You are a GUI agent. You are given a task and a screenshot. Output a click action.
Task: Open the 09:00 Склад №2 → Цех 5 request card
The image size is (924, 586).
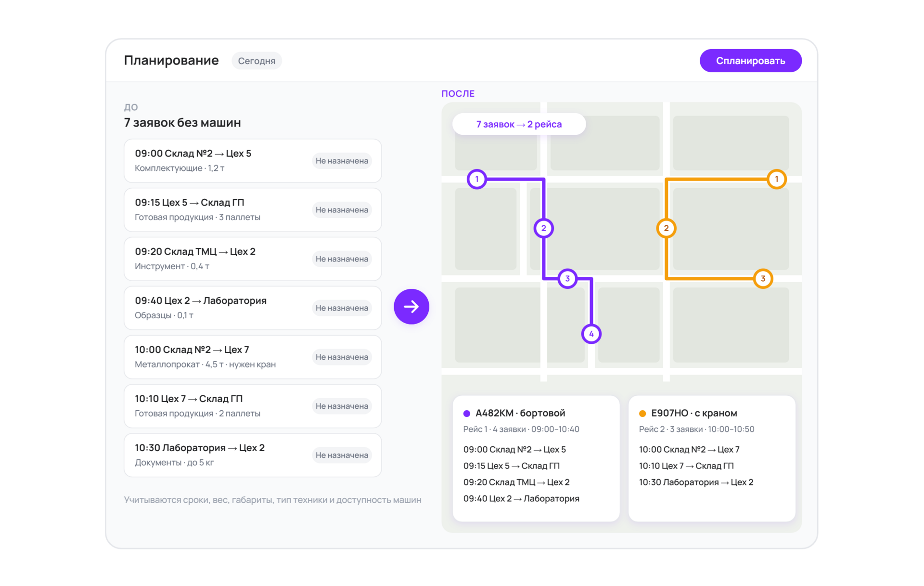click(x=253, y=161)
